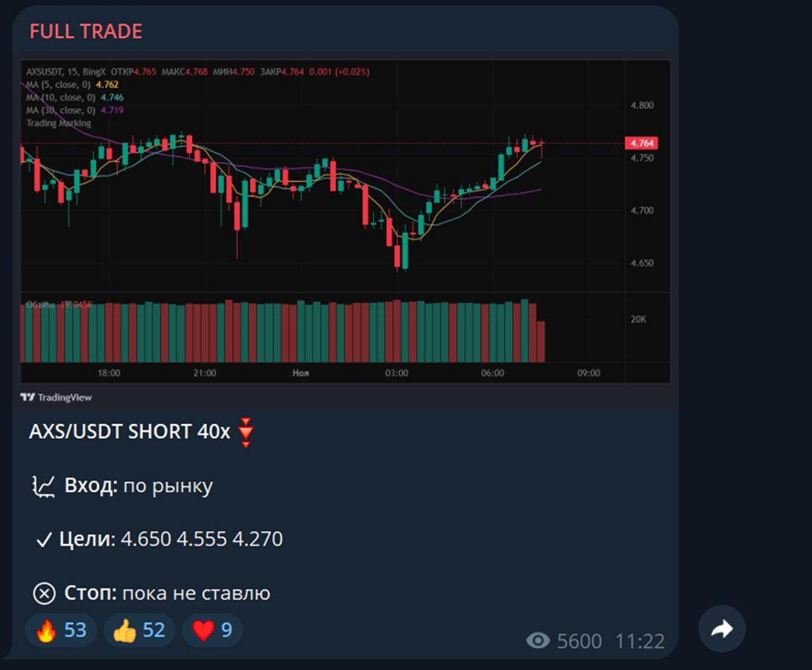
Task: Click the 06:00 time axis label
Action: 492,373
